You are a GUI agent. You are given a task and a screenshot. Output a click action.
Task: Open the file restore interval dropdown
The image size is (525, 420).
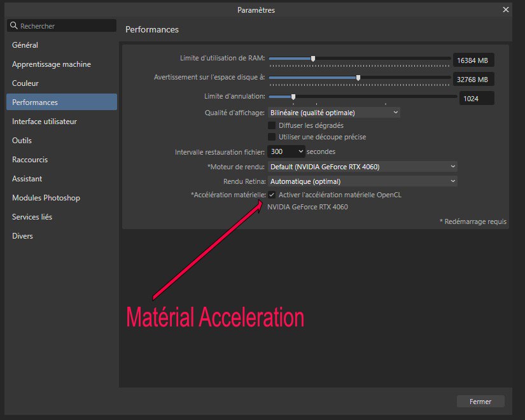click(x=286, y=151)
